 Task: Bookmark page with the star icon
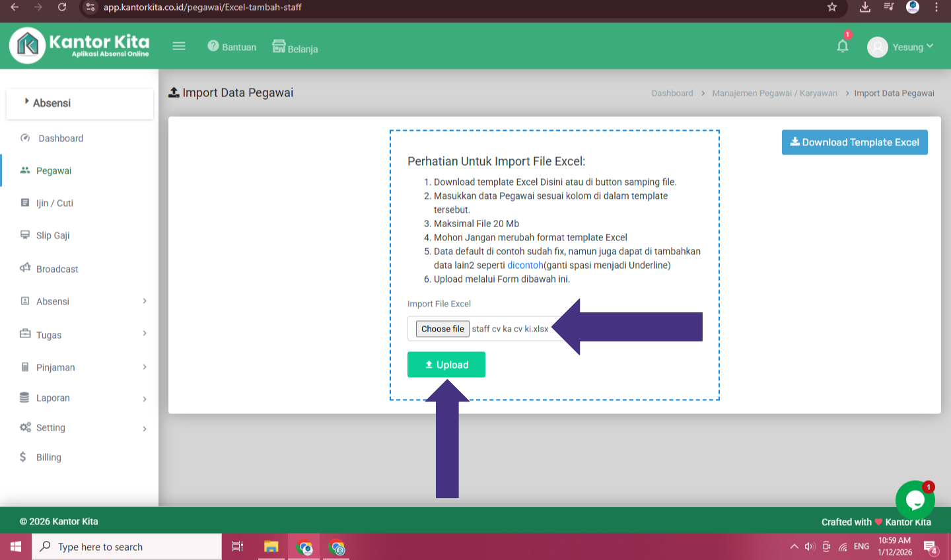tap(832, 7)
